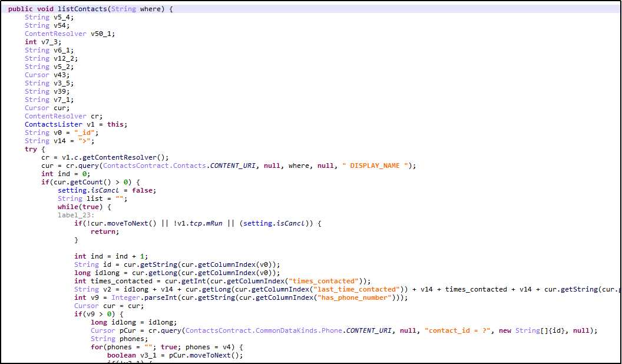Screen dimensions: 622x364
Task: Click the String list declaration line
Action: click(x=92, y=198)
